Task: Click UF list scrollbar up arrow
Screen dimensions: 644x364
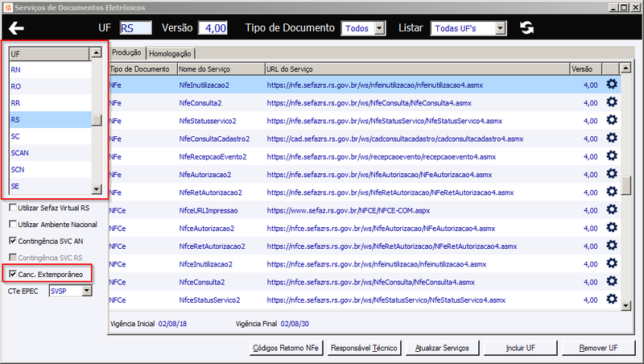Action: tap(96, 52)
